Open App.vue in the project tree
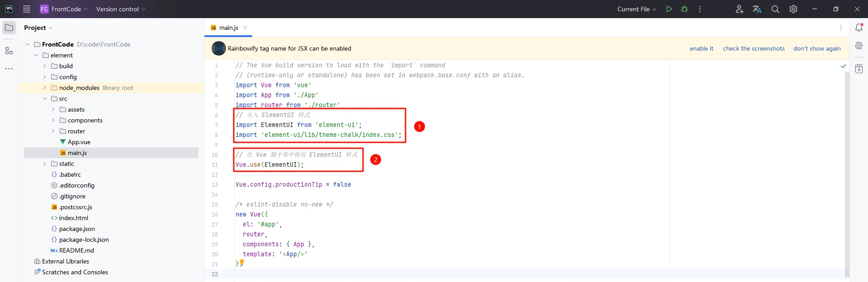This screenshot has height=282, width=868. [79, 142]
